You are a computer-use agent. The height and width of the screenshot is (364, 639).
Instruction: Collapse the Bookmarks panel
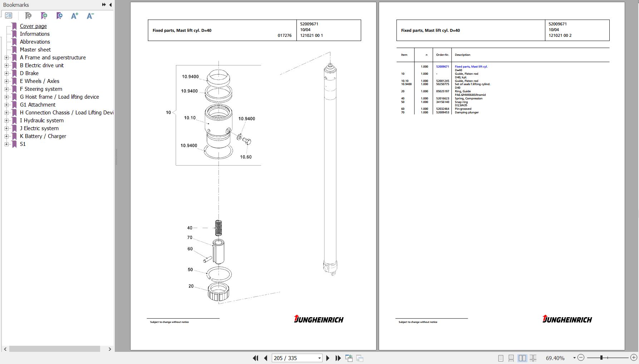tap(110, 5)
